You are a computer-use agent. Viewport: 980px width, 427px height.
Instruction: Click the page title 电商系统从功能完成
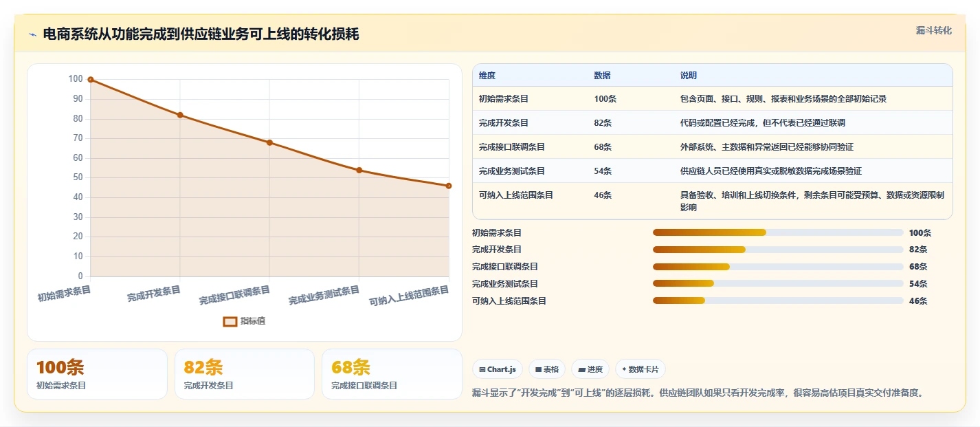click(x=201, y=34)
